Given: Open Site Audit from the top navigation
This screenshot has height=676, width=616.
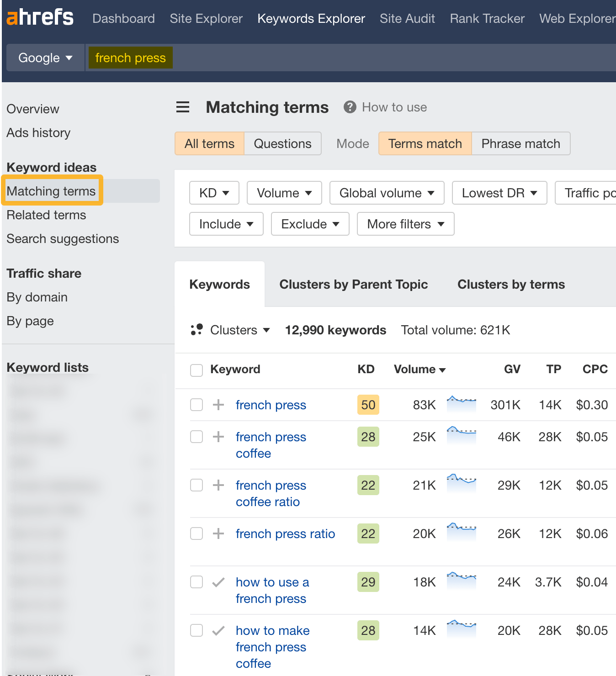Looking at the screenshot, I should click(407, 18).
